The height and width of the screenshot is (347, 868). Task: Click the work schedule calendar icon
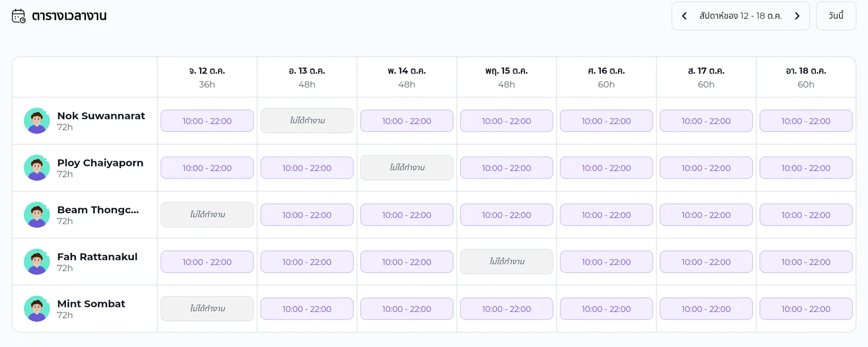(x=18, y=16)
